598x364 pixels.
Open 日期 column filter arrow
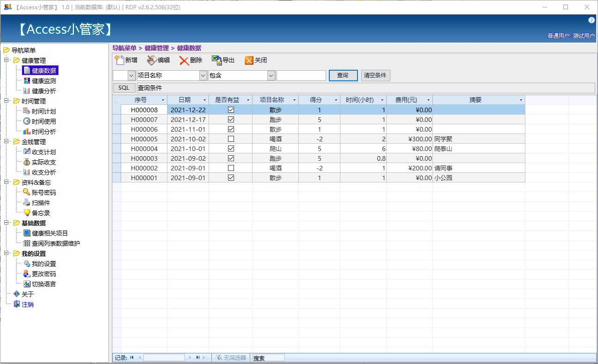coord(204,100)
